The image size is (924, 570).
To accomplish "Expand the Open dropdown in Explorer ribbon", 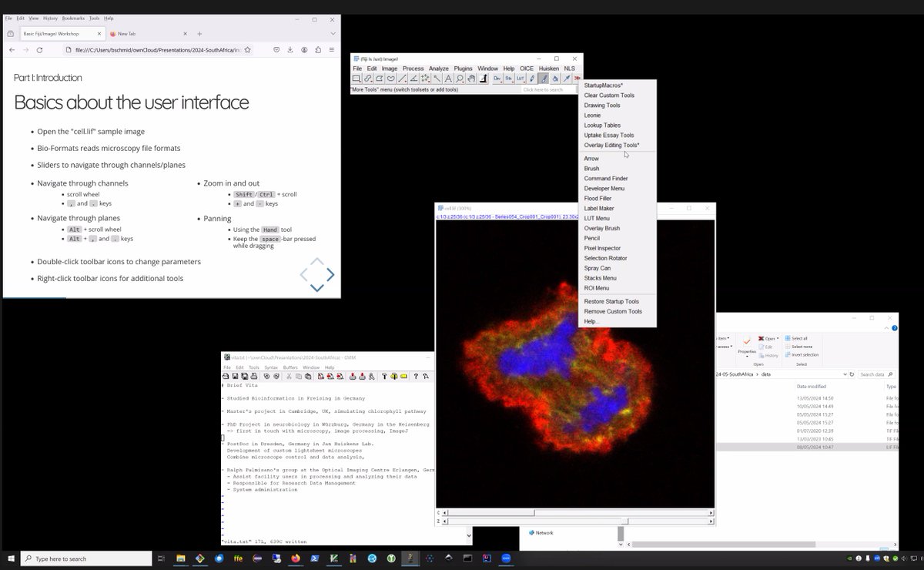I will pyautogui.click(x=777, y=338).
